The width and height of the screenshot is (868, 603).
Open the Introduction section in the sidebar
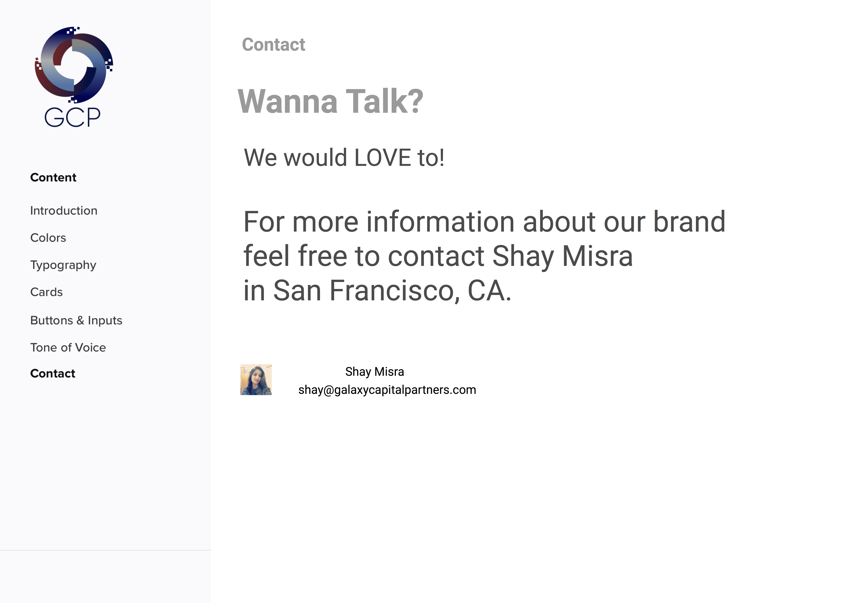pos(64,210)
